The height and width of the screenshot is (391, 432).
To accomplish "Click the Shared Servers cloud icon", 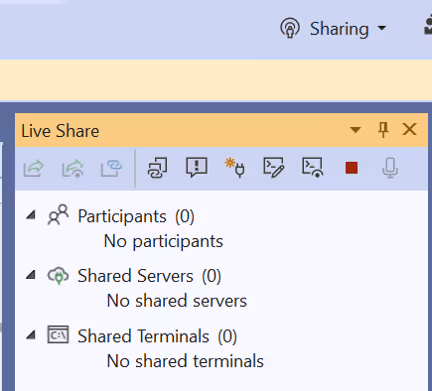I will click(x=58, y=275).
